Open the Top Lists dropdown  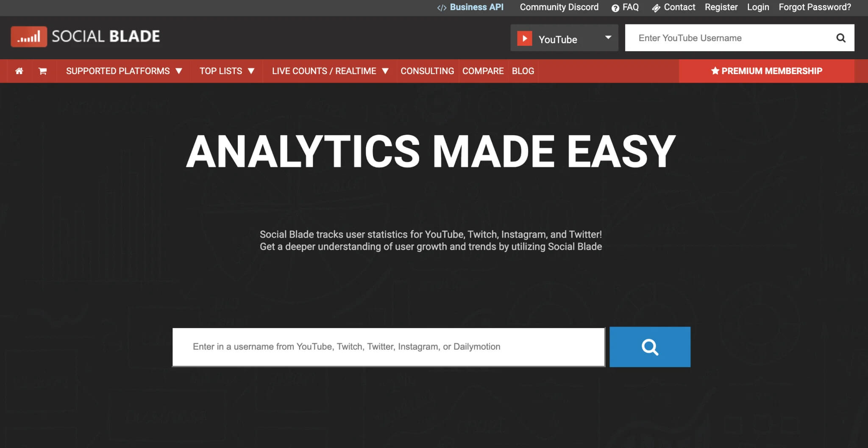tap(227, 71)
